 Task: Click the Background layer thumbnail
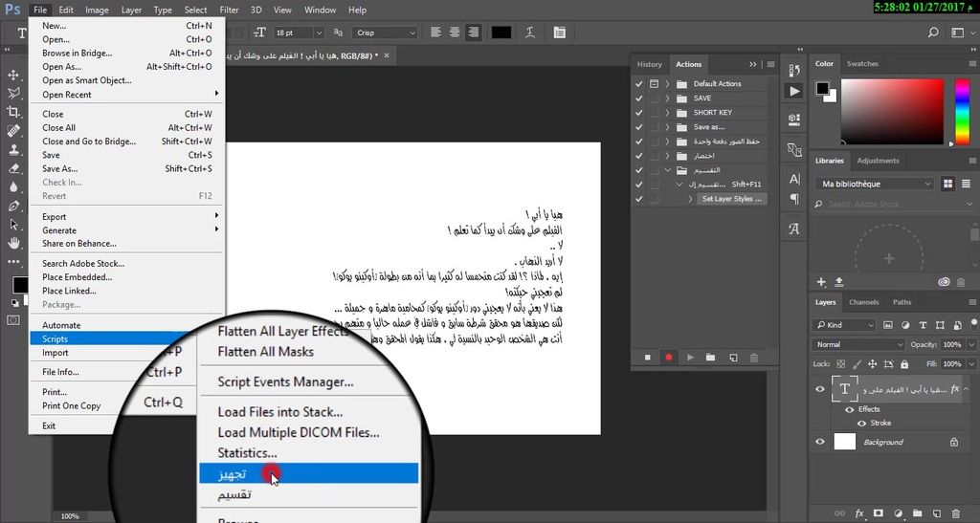coord(844,442)
